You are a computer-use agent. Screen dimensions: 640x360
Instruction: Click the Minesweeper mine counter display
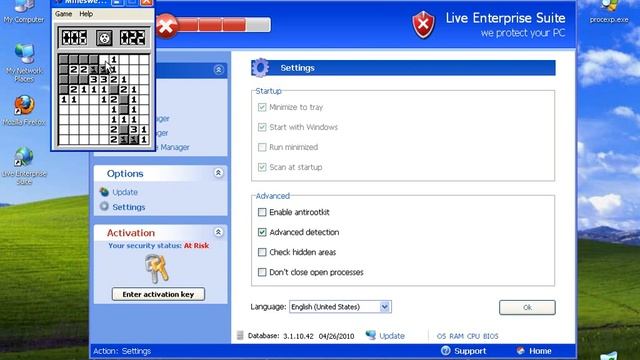(x=74, y=38)
